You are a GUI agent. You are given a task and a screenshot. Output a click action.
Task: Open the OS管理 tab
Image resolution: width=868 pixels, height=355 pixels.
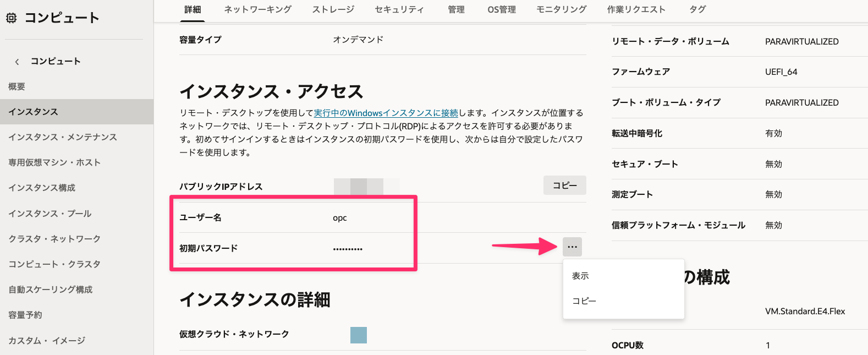[x=502, y=9]
